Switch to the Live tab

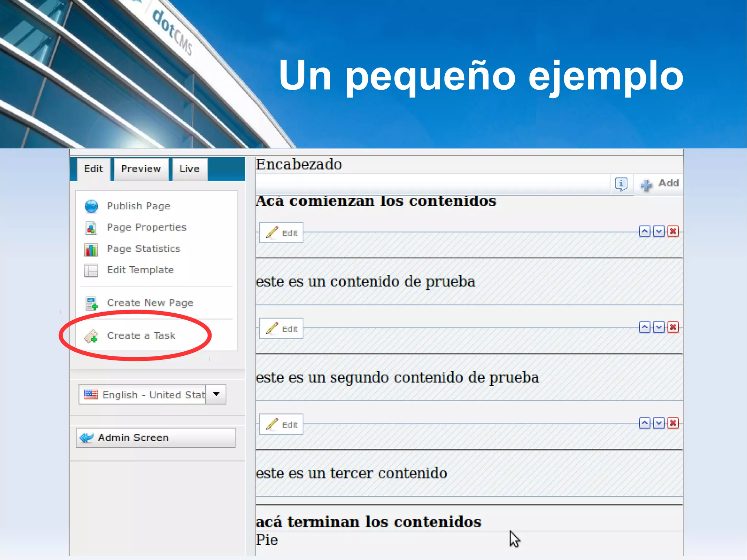(x=189, y=169)
